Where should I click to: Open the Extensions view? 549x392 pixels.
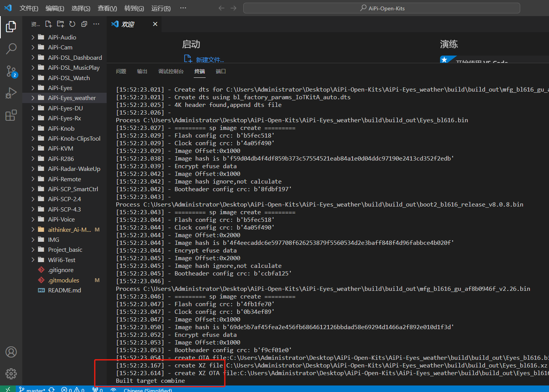pyautogui.click(x=11, y=115)
